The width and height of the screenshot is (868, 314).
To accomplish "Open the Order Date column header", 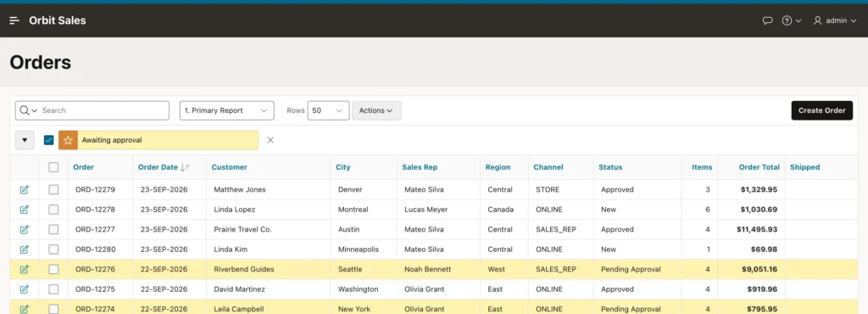I will click(x=158, y=167).
